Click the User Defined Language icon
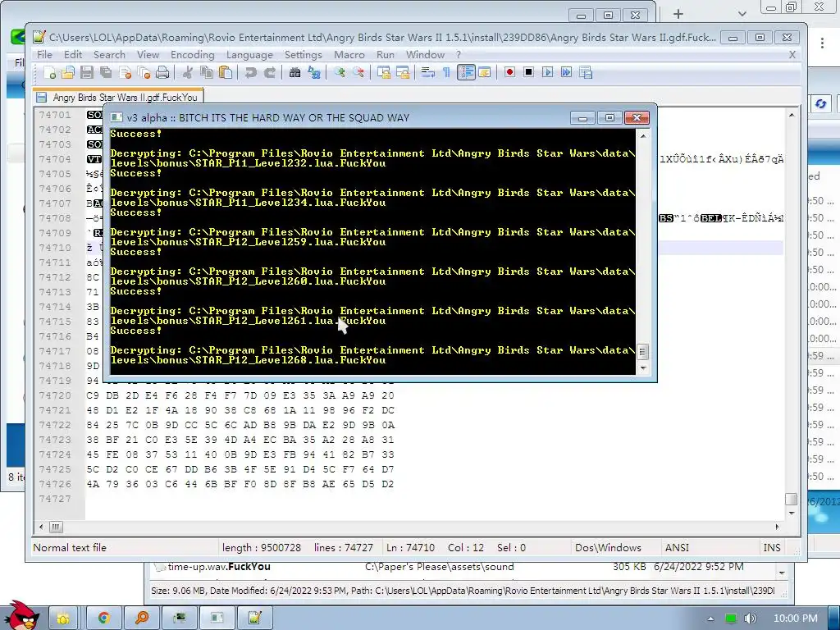 tap(484, 72)
